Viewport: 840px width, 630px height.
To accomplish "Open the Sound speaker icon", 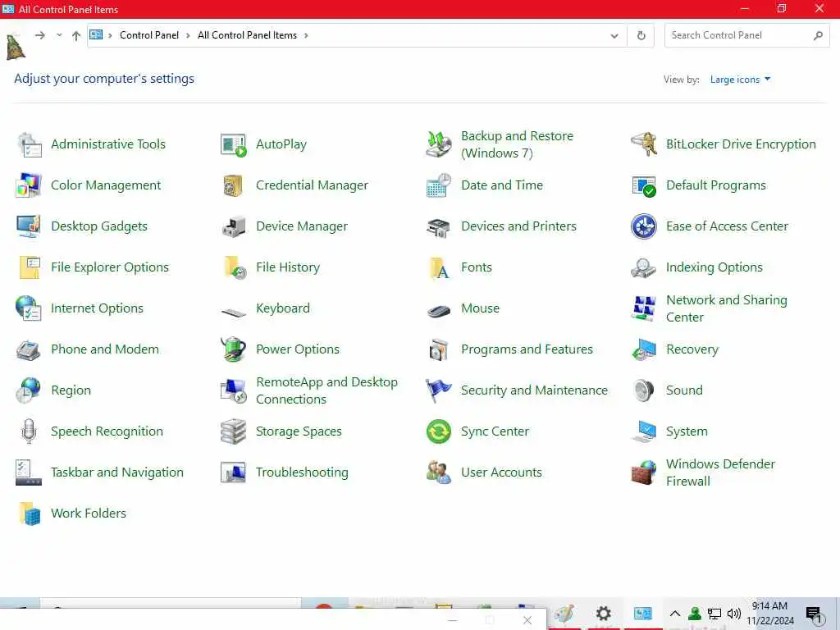I will 644,390.
